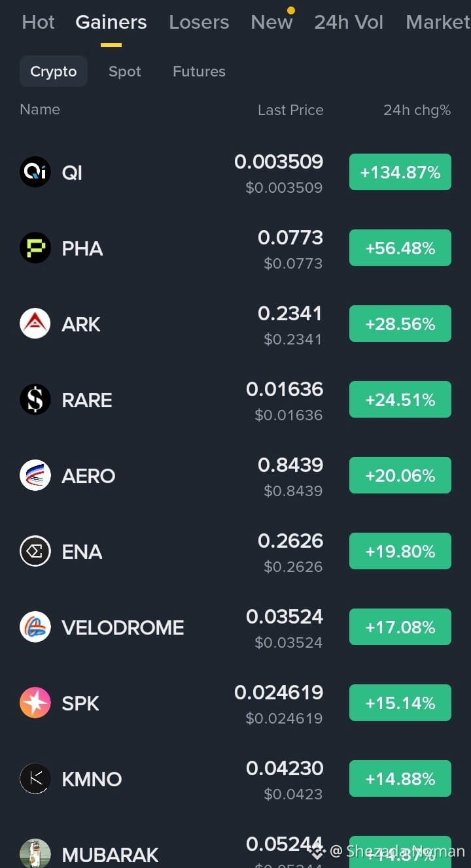
Task: Tap the PHA green pixel logo
Action: [35, 248]
